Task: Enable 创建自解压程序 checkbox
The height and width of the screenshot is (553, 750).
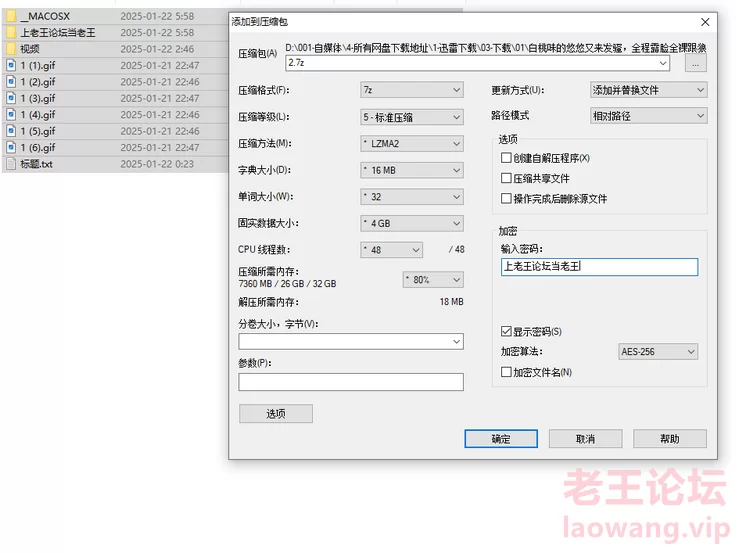Action: click(x=506, y=158)
